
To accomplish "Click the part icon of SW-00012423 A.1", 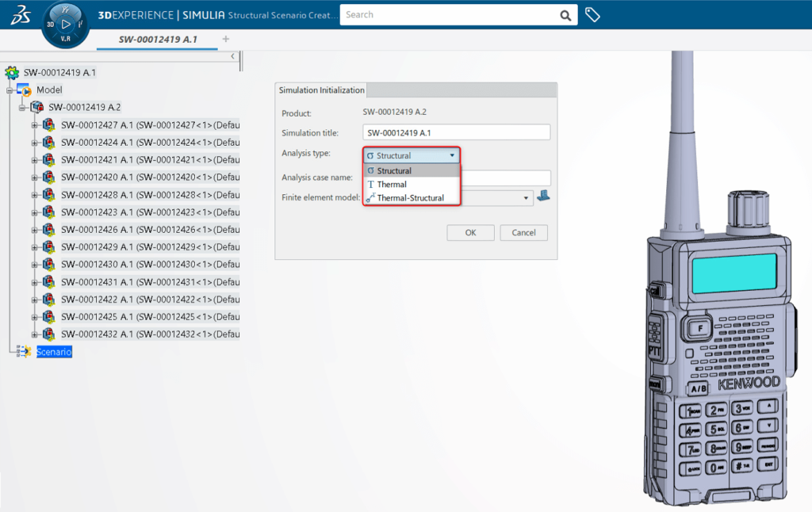I will pyautogui.click(x=48, y=212).
